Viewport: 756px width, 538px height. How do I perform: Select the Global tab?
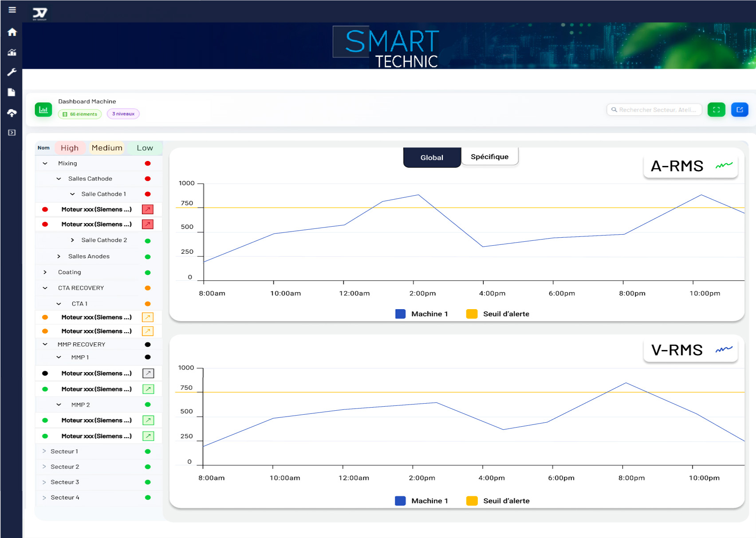pyautogui.click(x=432, y=157)
